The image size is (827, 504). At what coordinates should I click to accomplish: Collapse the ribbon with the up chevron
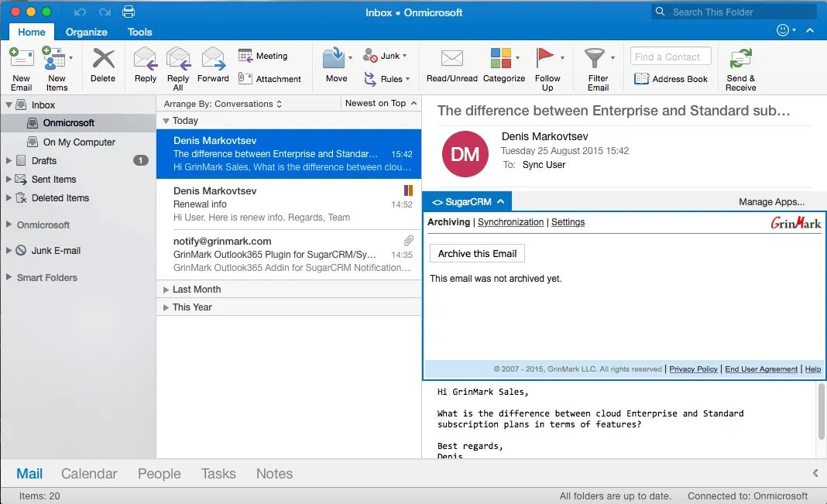pos(810,30)
